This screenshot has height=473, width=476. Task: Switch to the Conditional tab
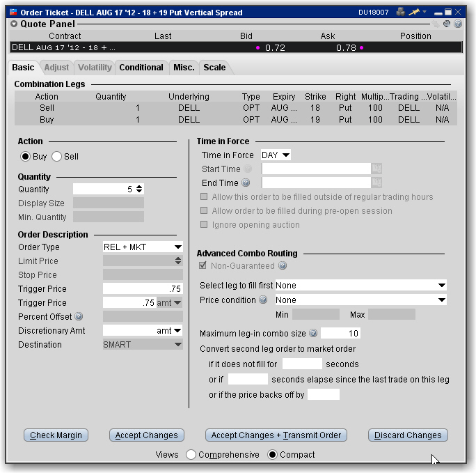[x=141, y=68]
